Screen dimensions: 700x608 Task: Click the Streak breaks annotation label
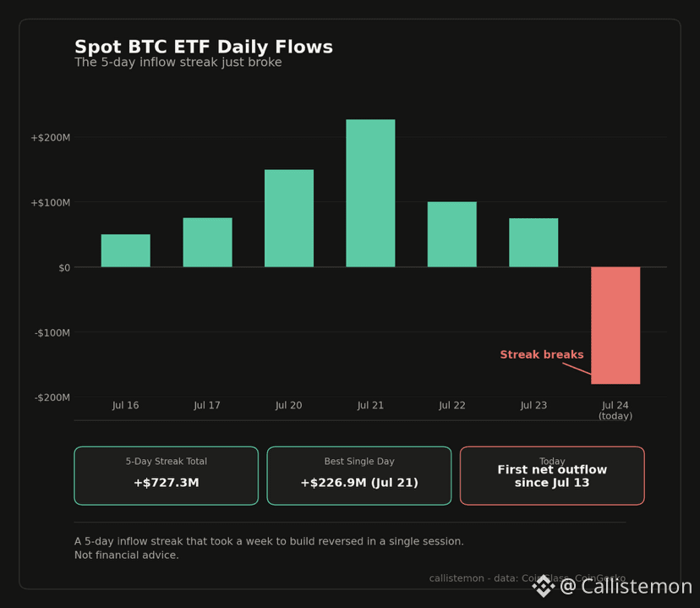542,354
